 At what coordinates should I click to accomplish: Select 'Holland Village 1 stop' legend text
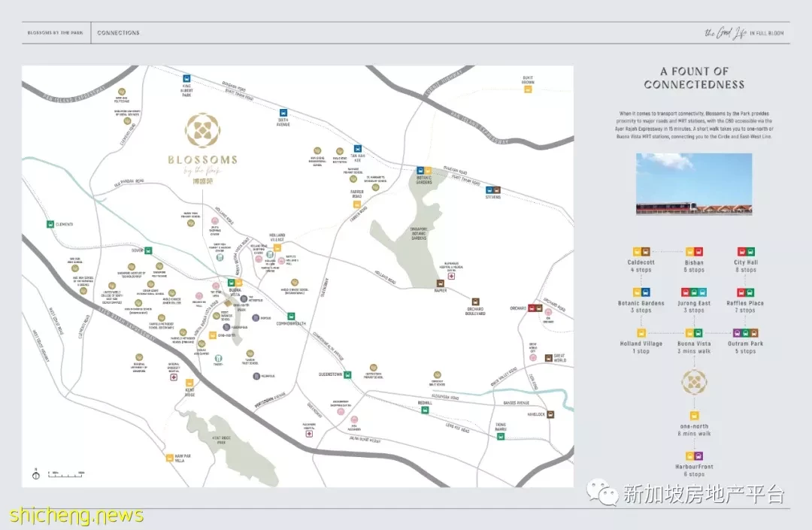coord(641,347)
